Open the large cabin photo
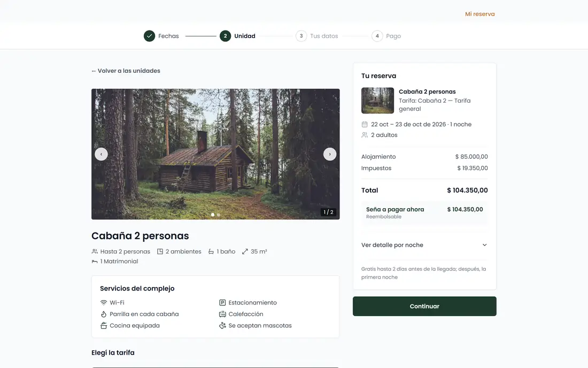Image resolution: width=588 pixels, height=368 pixels. [215, 154]
